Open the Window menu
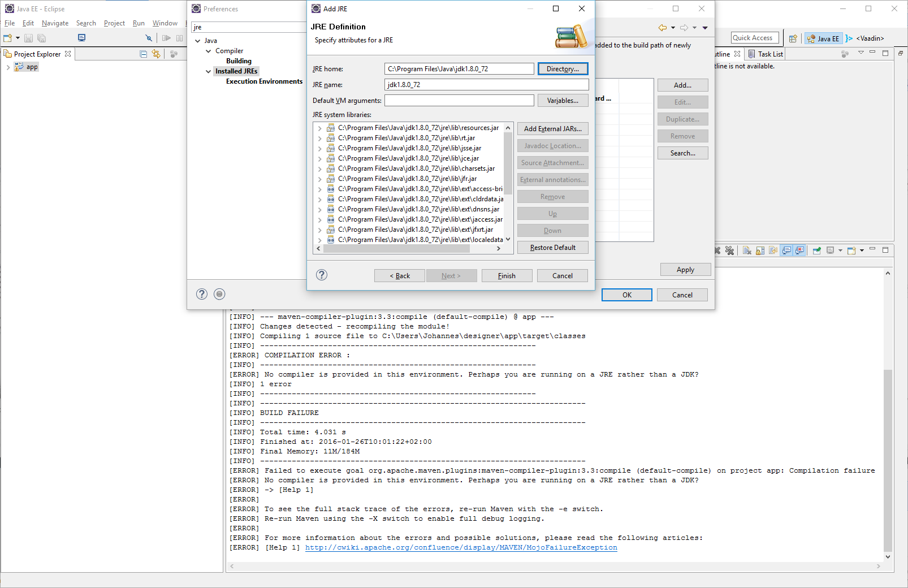This screenshot has height=588, width=908. 165,23
